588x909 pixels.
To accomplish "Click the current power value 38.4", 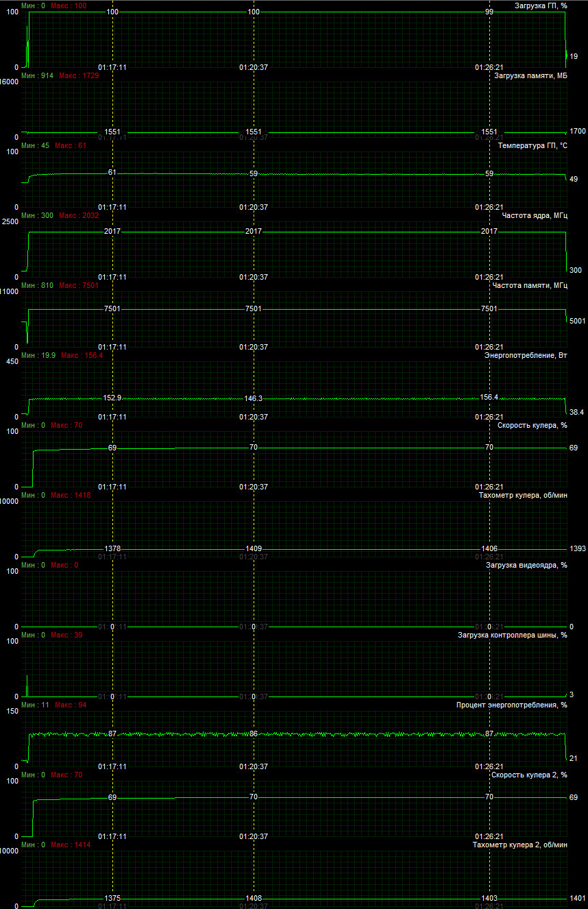I will (576, 411).
